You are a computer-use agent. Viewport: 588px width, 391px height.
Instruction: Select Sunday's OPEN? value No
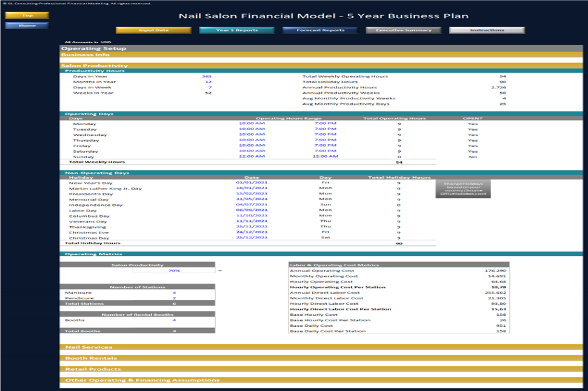click(x=472, y=157)
